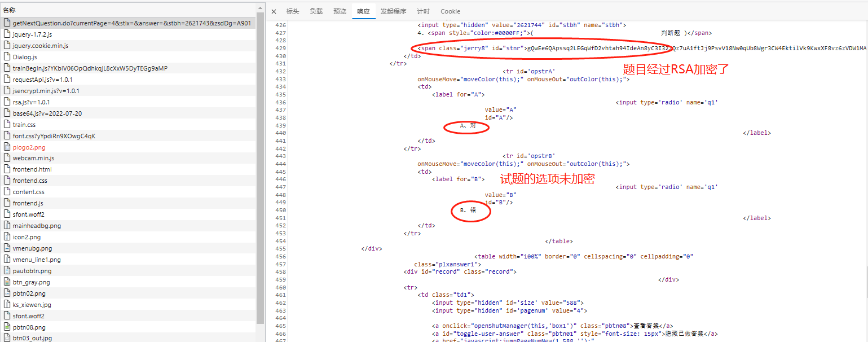Show the 计时 tab
This screenshot has width=868, height=342.
[x=423, y=11]
